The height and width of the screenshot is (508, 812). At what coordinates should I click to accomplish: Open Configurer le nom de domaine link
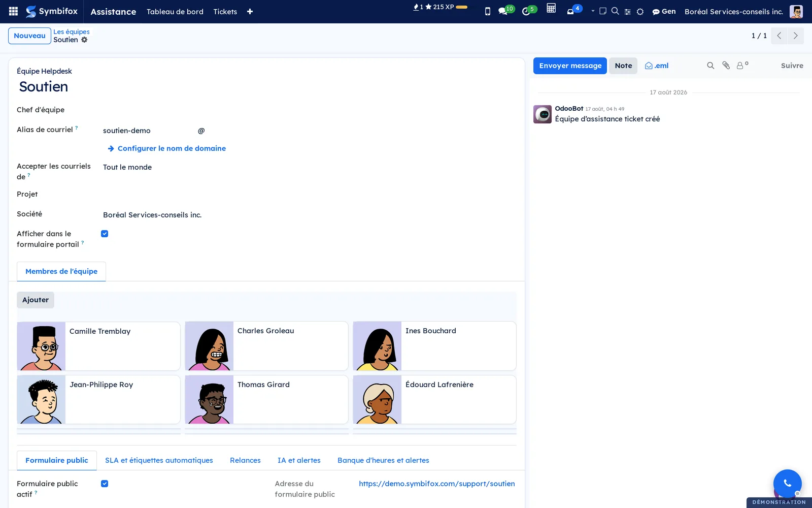coord(167,148)
